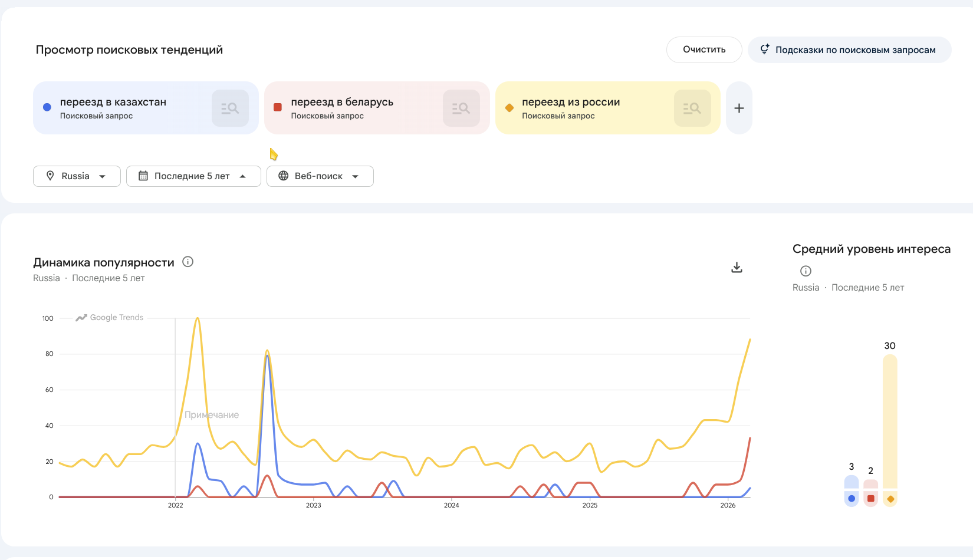Select the переезд в казахстан search term
Viewport: 973px width, 560px height.
coord(113,103)
